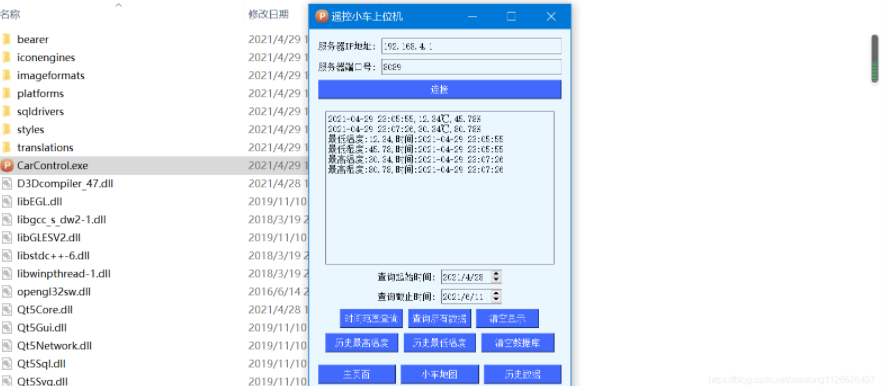
Task: Click the libstdc++-6.dll file icon
Action: click(x=7, y=256)
